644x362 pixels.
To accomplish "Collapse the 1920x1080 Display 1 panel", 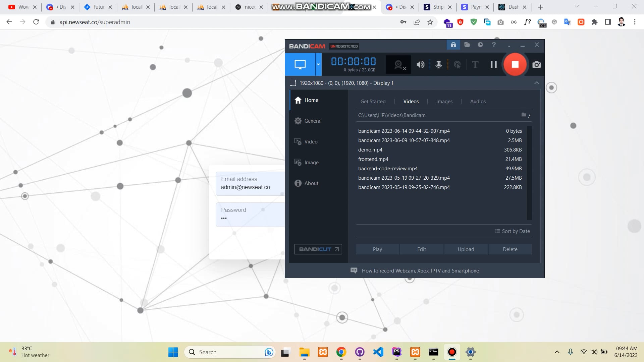I will [x=537, y=83].
